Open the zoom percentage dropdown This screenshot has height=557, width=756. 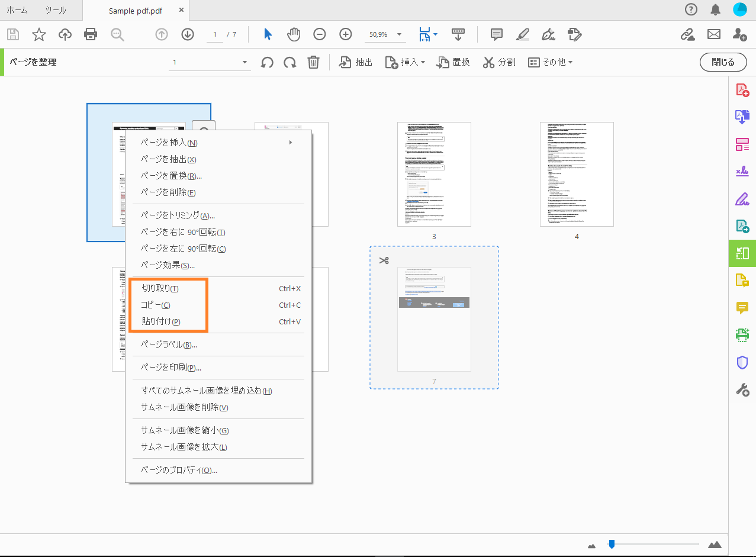(x=385, y=34)
